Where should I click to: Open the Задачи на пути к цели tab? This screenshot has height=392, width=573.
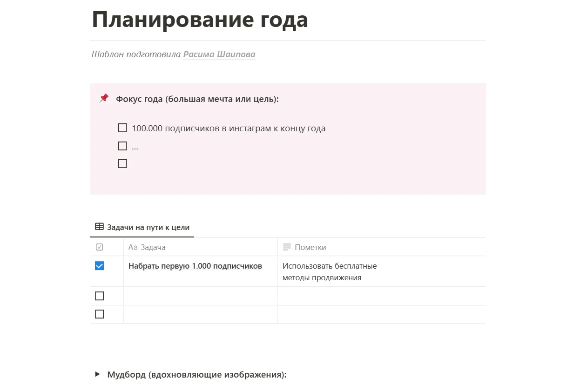[148, 228]
